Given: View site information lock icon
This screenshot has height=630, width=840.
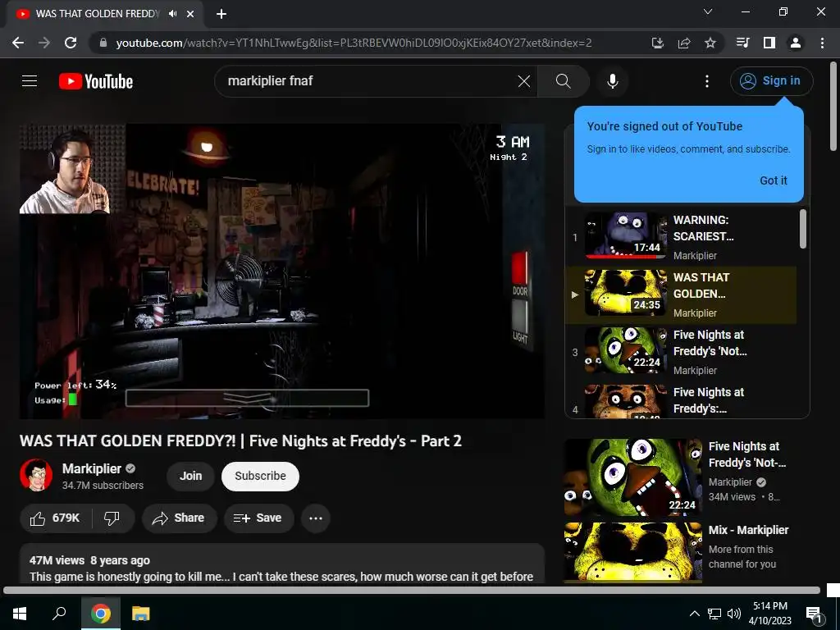Looking at the screenshot, I should [x=103, y=43].
